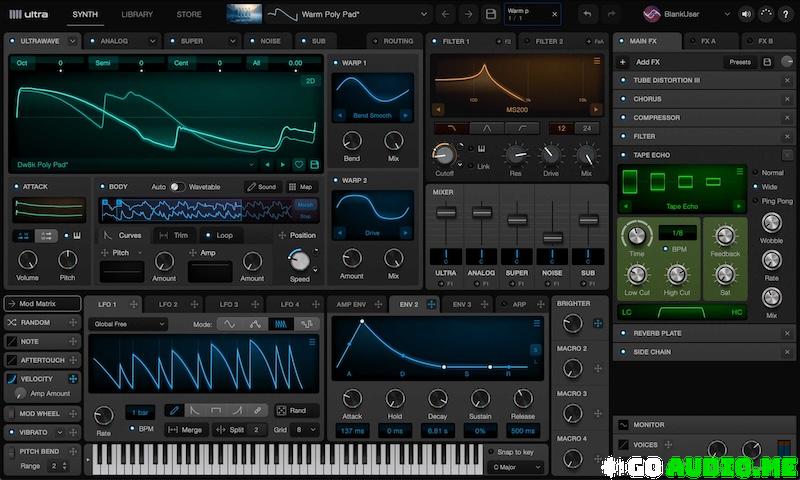Go to the previous preset with left arrow

coord(445,14)
